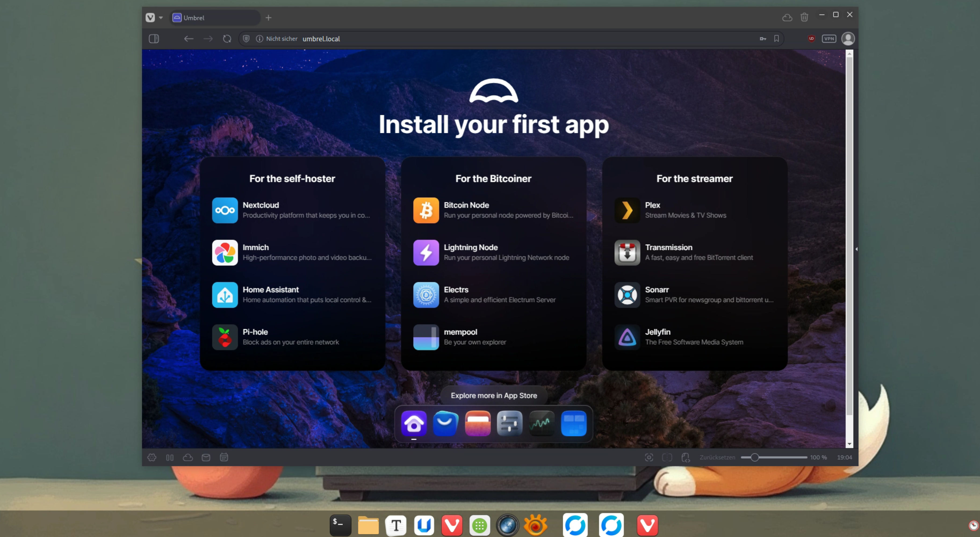Open sync cloud icon in status bar
The height and width of the screenshot is (537, 980).
[188, 457]
